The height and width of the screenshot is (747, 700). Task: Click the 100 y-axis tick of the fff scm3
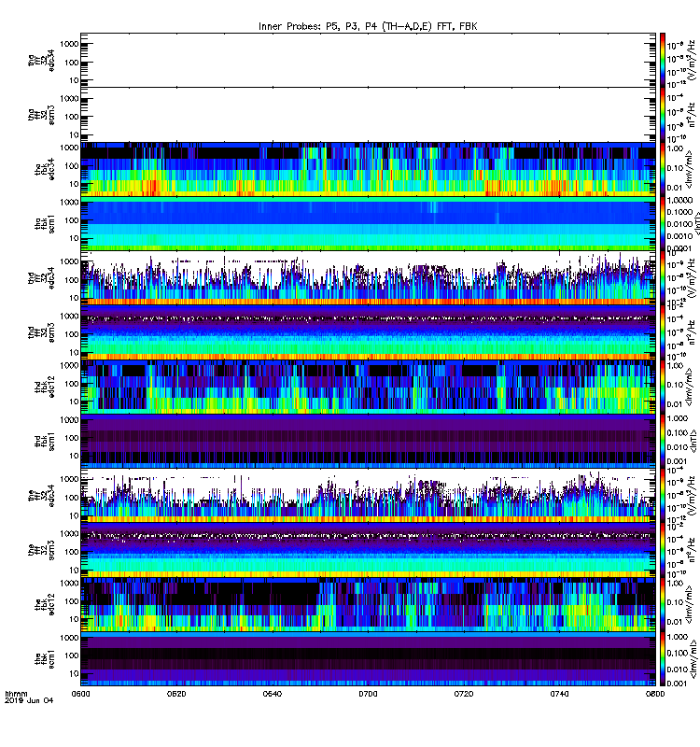[72, 552]
